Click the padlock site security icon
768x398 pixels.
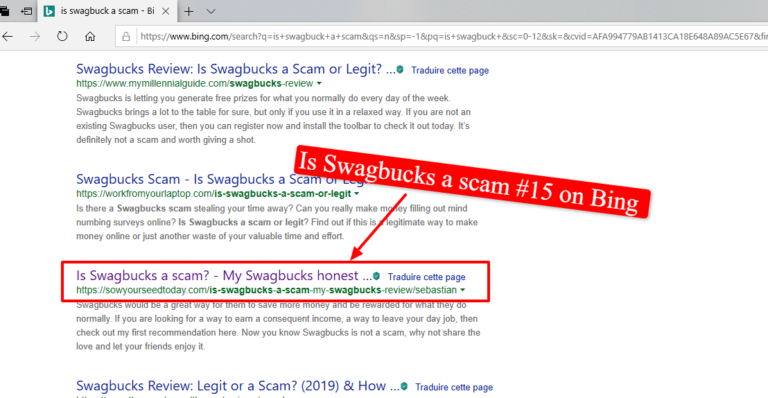(126, 36)
